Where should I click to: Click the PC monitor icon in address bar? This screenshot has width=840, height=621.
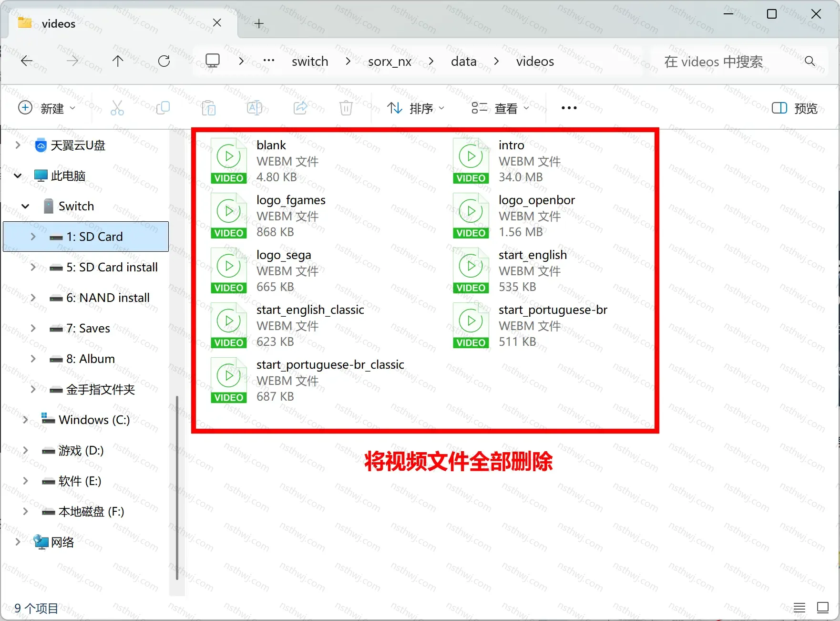pyautogui.click(x=213, y=61)
